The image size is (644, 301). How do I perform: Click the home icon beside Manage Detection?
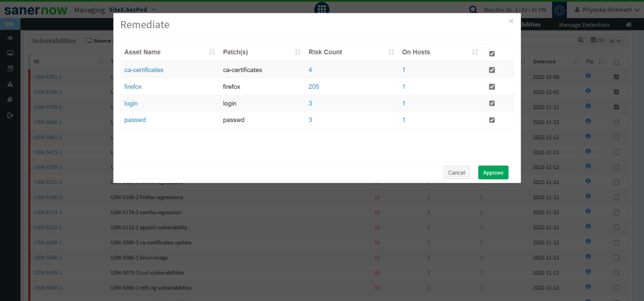628,24
